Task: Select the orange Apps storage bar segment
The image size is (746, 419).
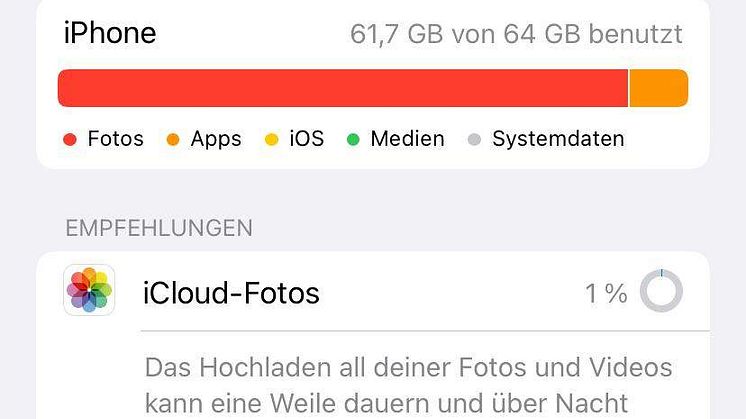Action: [x=659, y=88]
